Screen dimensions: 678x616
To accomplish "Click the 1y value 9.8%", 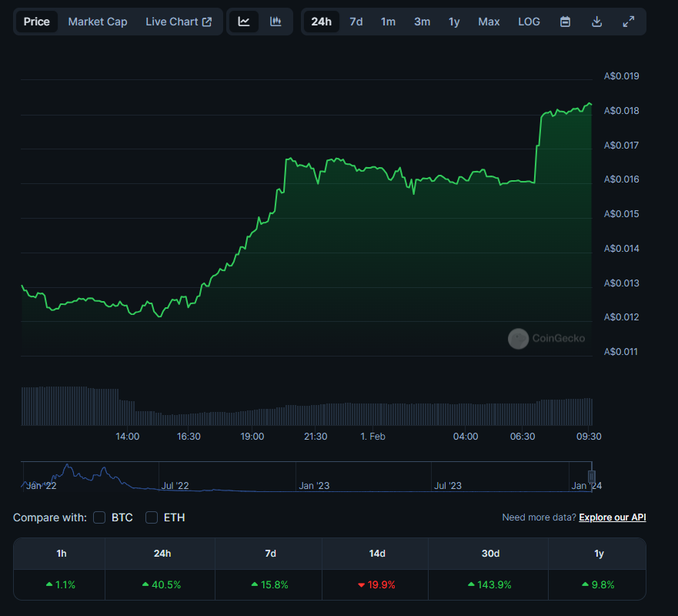I will point(598,585).
